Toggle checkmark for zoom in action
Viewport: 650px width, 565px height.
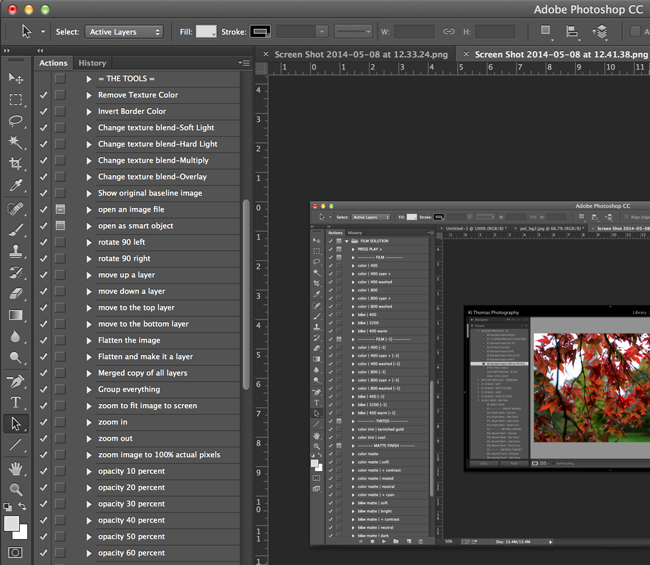(x=43, y=422)
